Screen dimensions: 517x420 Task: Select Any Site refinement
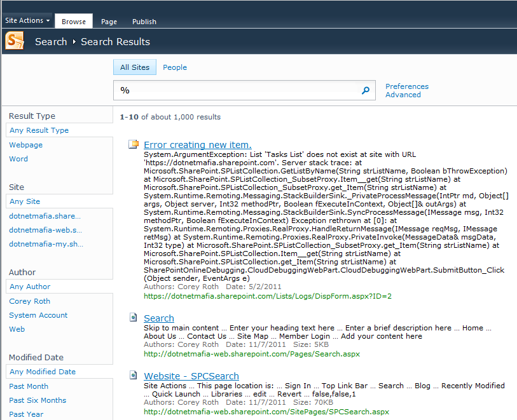point(25,201)
